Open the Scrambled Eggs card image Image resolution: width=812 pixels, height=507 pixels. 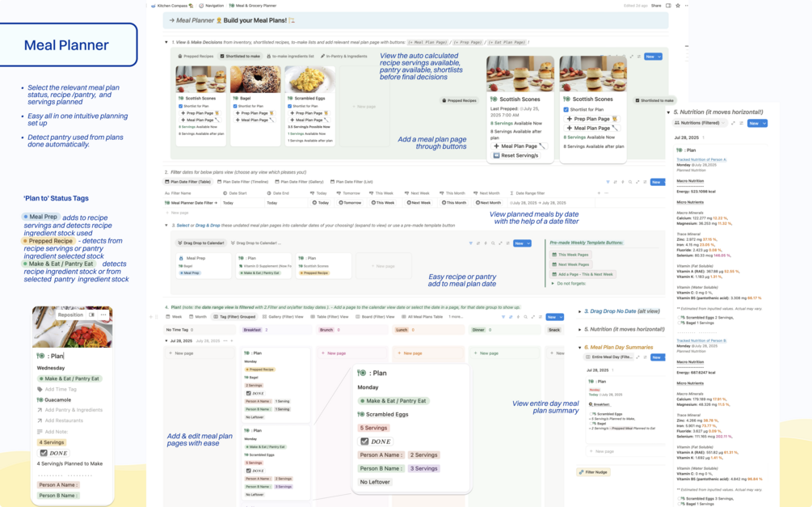(x=309, y=78)
